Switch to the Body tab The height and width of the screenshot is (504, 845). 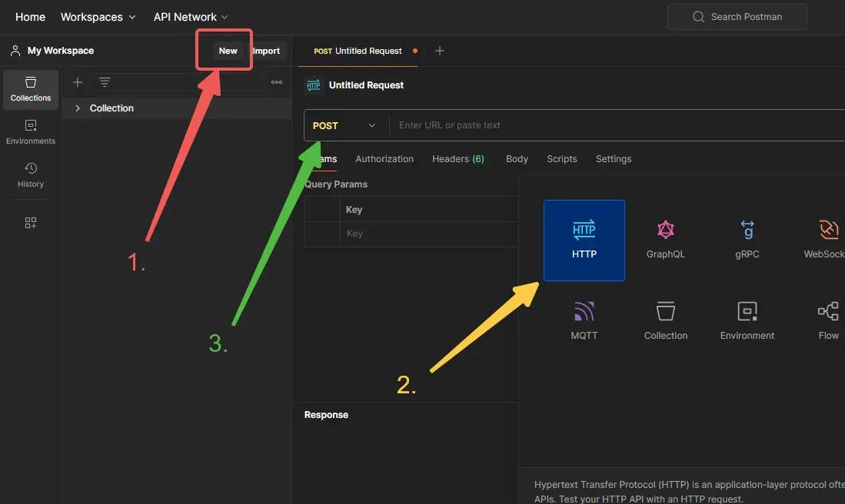(517, 159)
